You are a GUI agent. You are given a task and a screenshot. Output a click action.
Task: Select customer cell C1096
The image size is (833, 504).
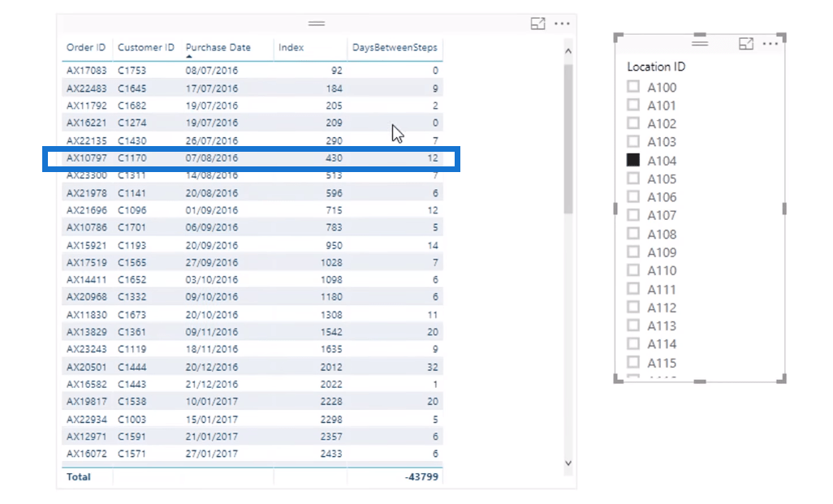tap(132, 209)
